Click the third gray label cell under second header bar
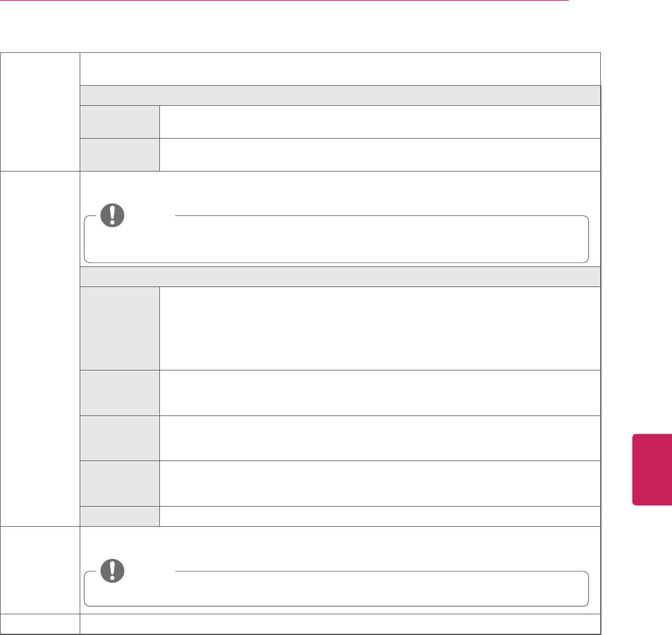 tap(120, 438)
